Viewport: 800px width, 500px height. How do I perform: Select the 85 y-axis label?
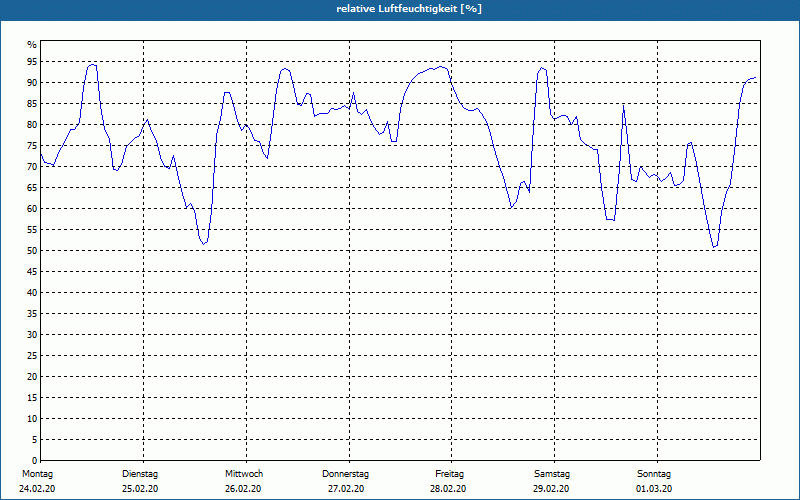click(x=32, y=104)
